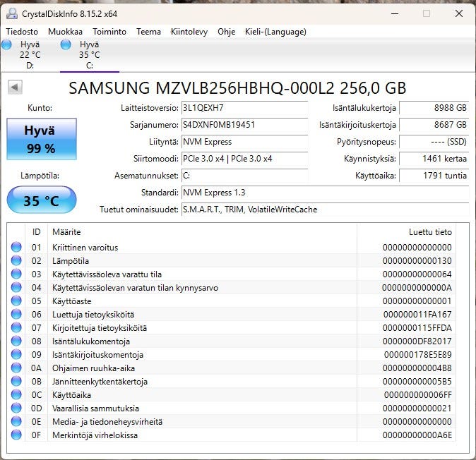Click the Sarjanumero serial number field
Viewport: 476px width, 460px height.
pos(244,125)
